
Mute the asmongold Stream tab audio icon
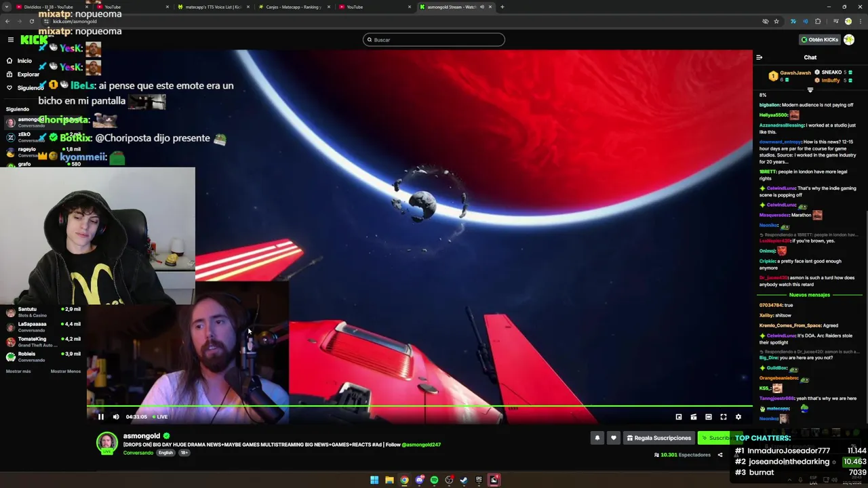[482, 7]
